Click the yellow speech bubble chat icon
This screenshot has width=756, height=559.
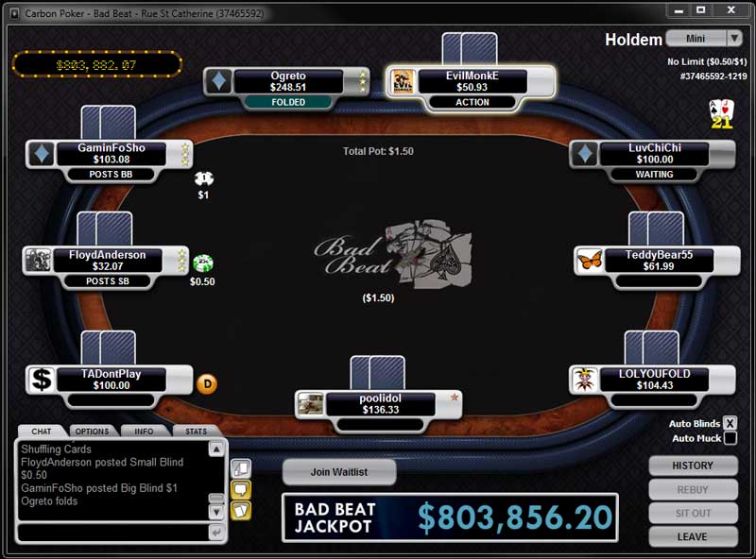click(x=241, y=490)
